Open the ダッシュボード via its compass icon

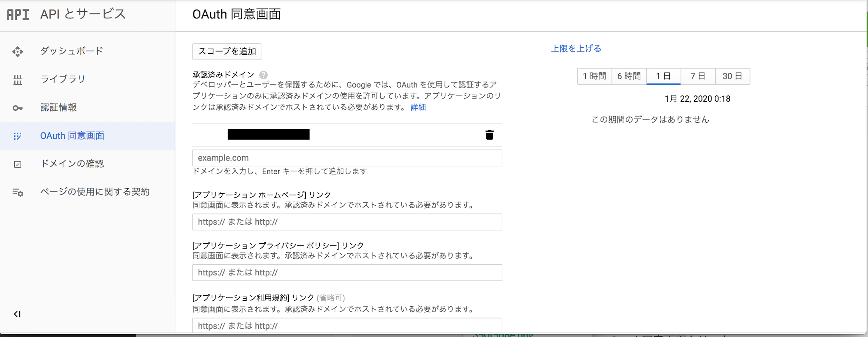click(x=17, y=51)
